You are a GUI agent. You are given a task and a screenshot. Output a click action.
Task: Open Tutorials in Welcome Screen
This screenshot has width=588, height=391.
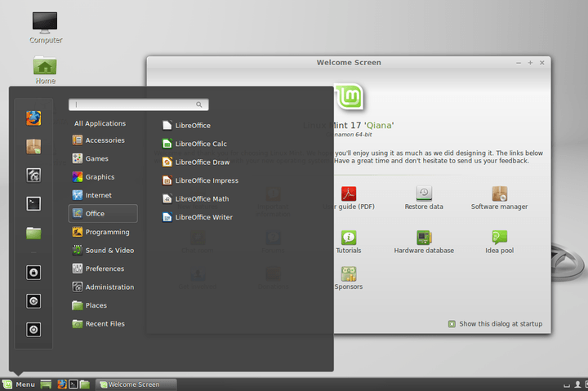pyautogui.click(x=349, y=242)
